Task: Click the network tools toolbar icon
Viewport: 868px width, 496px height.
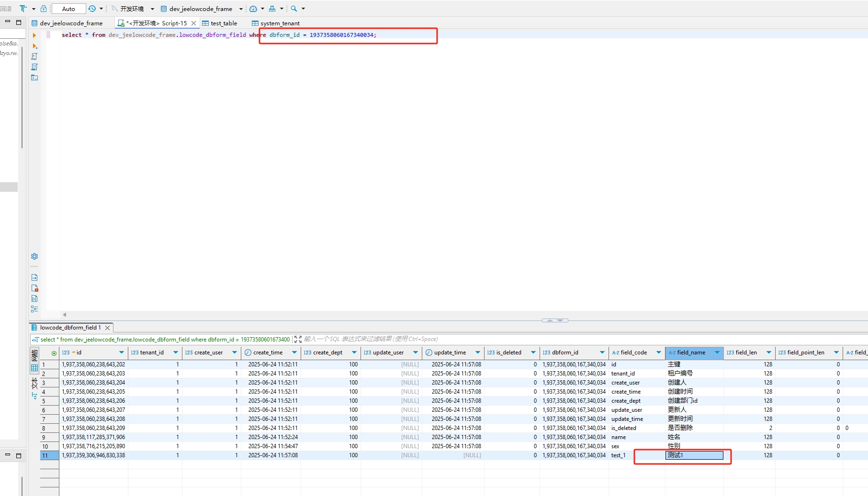Action: (272, 9)
